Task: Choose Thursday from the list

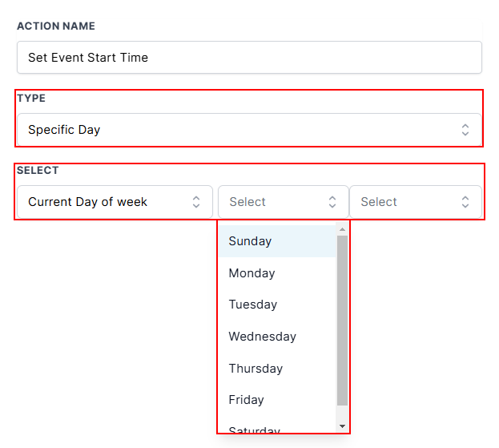Action: [256, 369]
